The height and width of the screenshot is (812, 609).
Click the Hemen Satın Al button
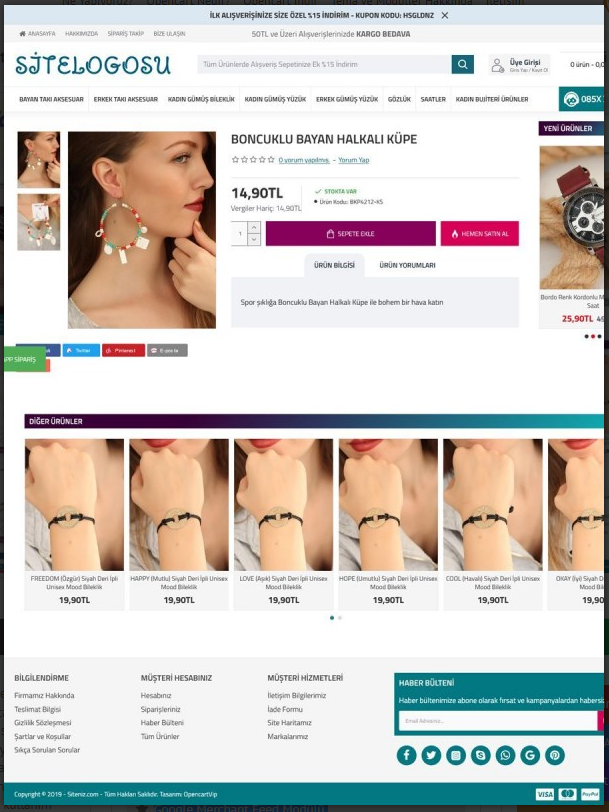(x=480, y=234)
